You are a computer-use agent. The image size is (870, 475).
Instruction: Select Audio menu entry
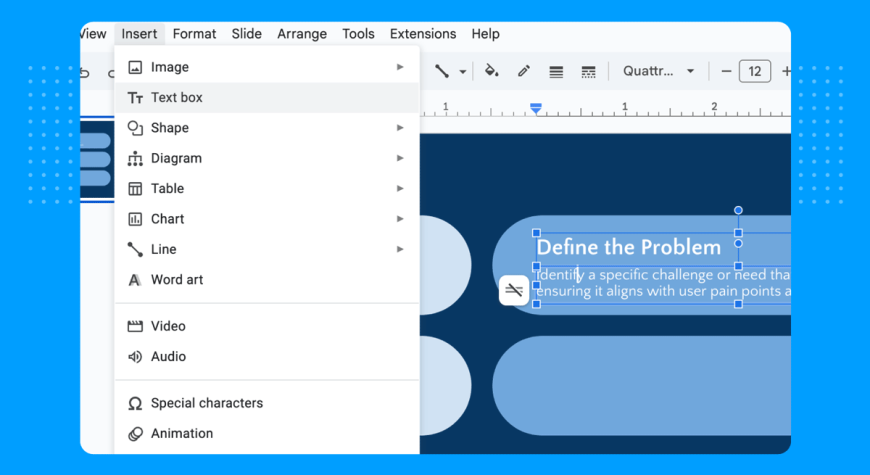pyautogui.click(x=267, y=356)
